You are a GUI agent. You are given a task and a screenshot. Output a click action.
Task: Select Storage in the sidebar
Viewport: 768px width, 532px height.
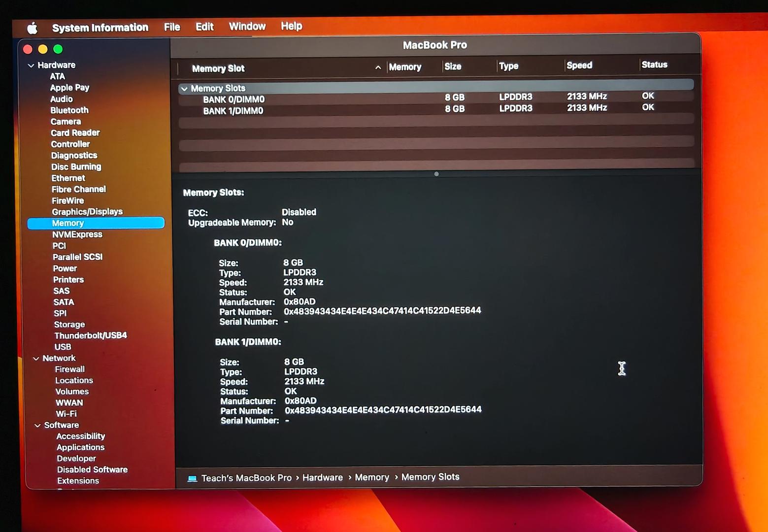69,325
